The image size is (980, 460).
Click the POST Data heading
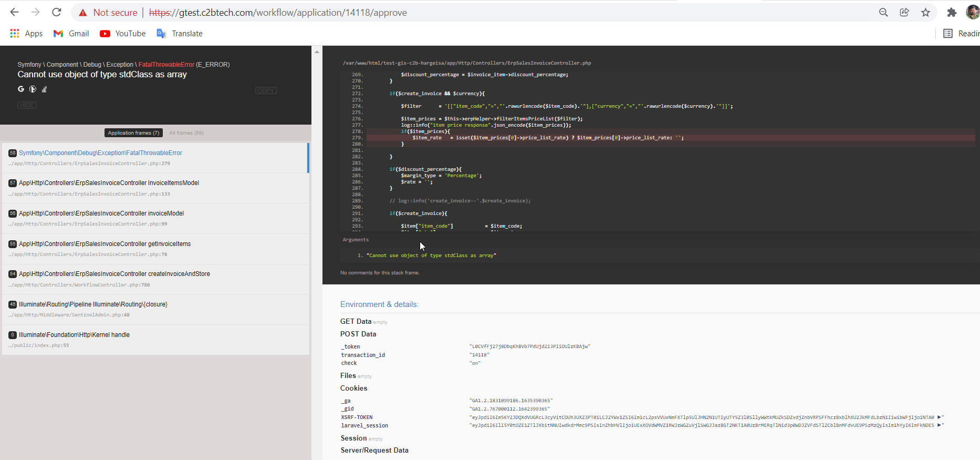pos(358,334)
